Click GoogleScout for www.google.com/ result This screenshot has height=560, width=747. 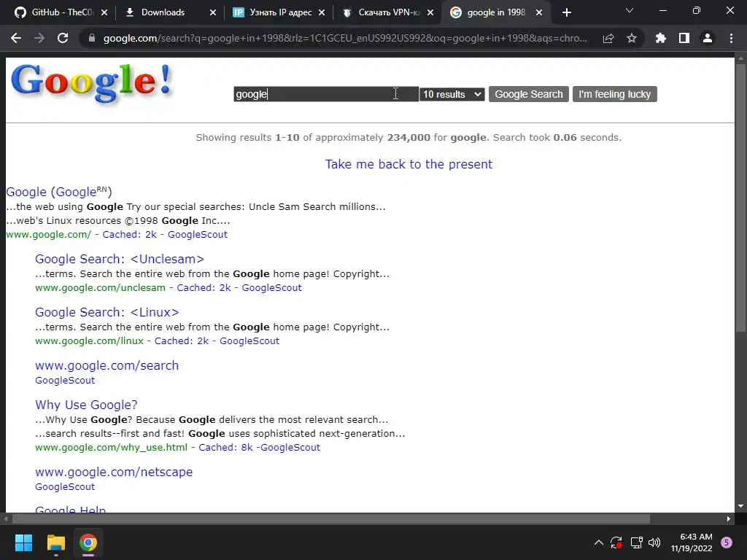(197, 234)
